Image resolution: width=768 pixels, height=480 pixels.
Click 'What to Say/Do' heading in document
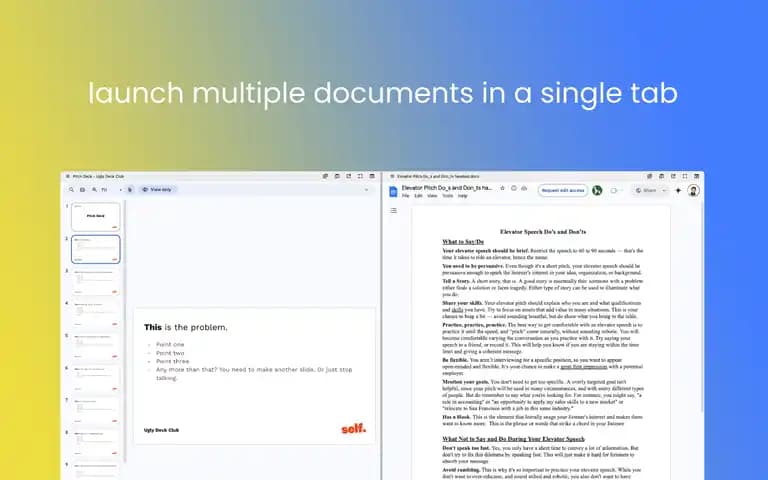click(463, 241)
